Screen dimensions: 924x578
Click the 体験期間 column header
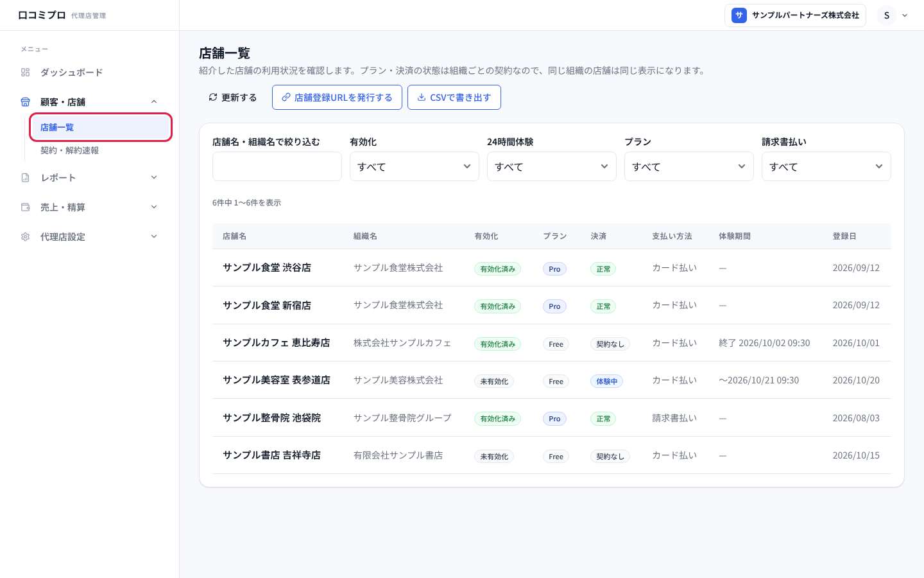point(735,236)
